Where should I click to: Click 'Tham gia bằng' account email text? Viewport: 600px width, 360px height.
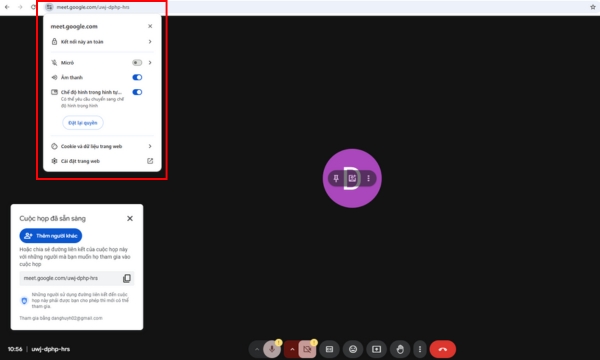click(x=61, y=318)
